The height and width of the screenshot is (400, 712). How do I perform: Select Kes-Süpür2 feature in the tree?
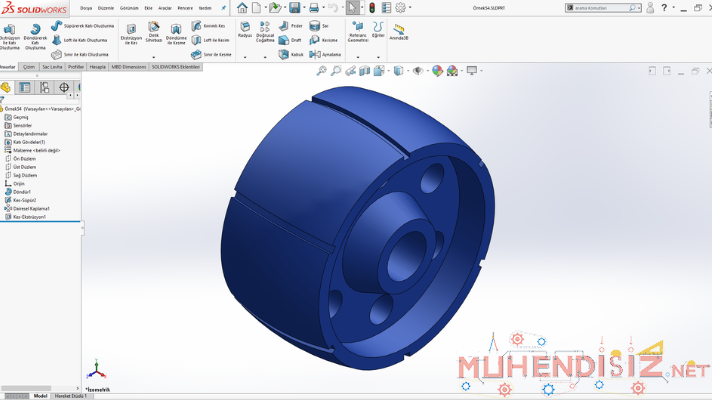click(24, 200)
